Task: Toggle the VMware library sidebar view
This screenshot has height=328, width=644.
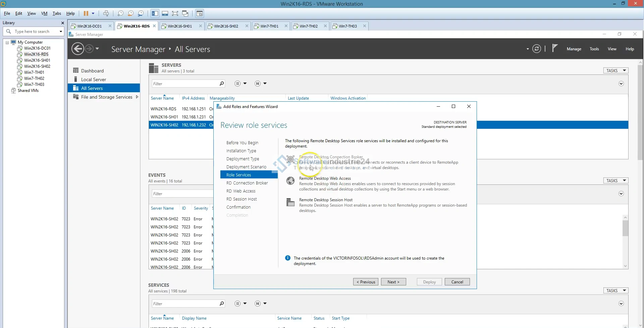Action: tap(155, 13)
